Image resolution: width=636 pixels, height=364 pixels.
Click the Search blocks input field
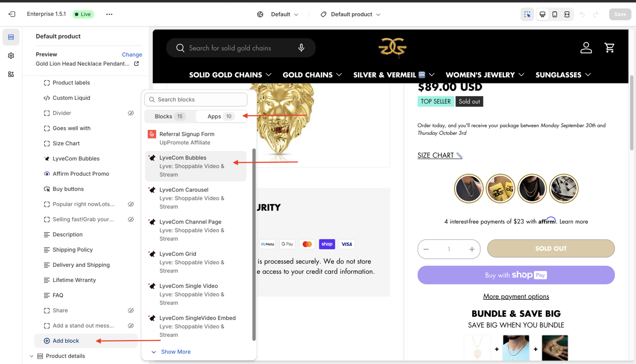click(196, 99)
